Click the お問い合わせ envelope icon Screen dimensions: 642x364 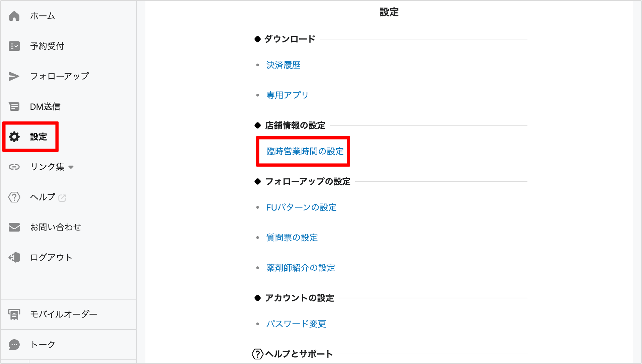14,227
